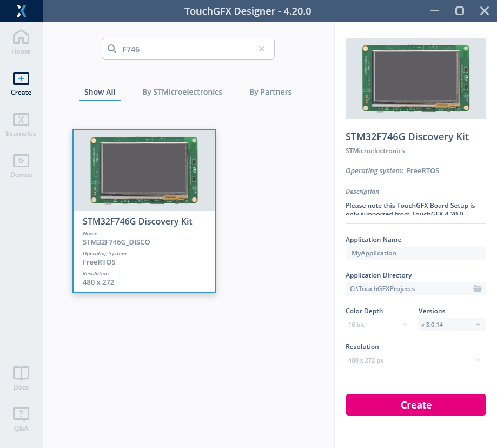Click the TouchGFX logo icon

(21, 11)
